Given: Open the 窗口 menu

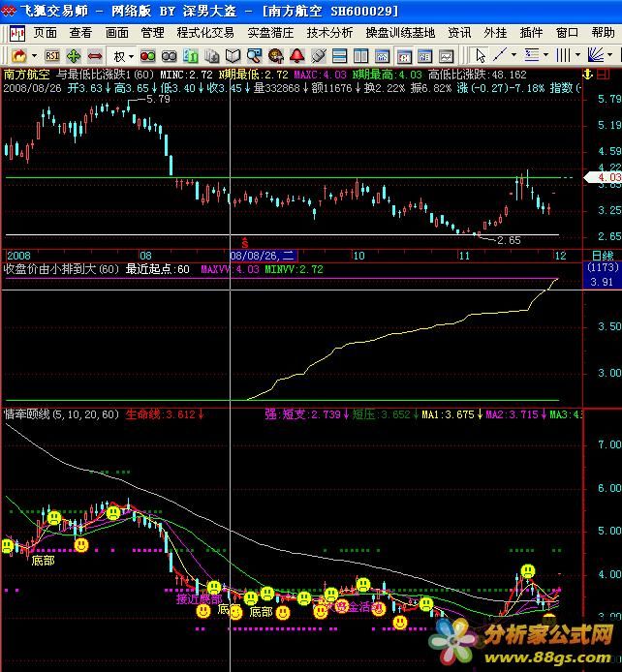Looking at the screenshot, I should pos(567,33).
